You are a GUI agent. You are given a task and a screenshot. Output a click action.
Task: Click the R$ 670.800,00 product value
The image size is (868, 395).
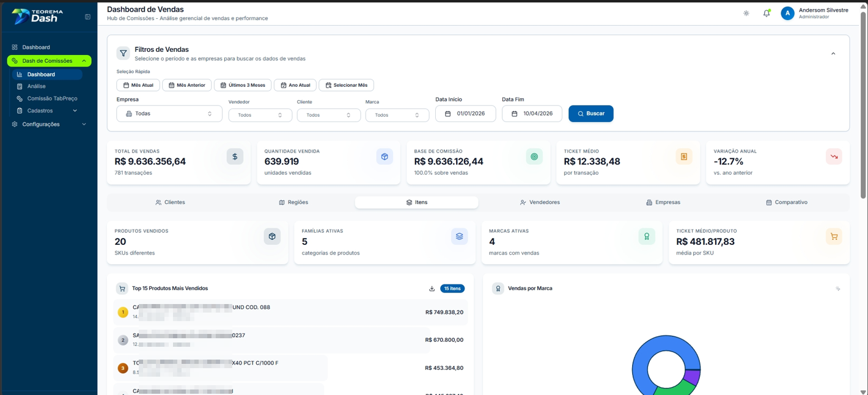tap(444, 340)
